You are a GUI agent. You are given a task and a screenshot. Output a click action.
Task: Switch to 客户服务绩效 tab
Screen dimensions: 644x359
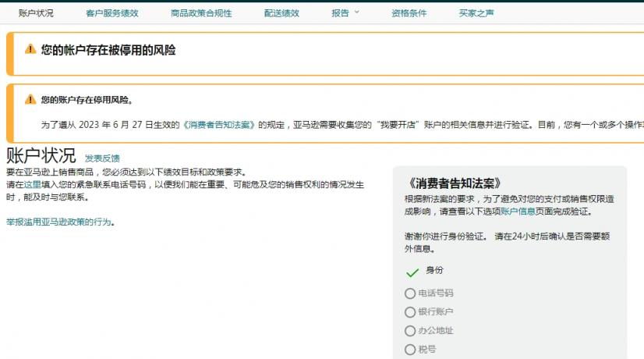112,13
